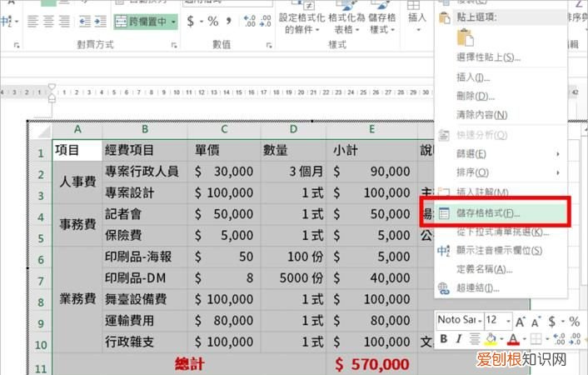Screen dimensions: 588x375
Task: Click the paste icon under 貼上選項
Action: coord(466,37)
